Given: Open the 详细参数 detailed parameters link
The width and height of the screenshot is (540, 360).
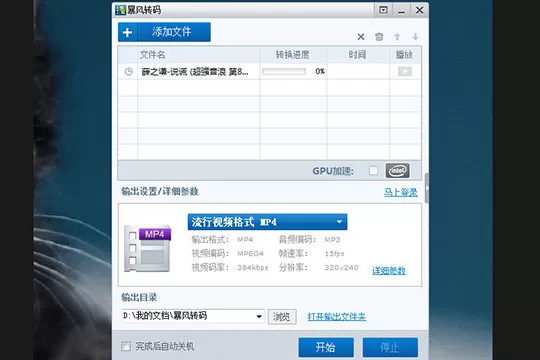Looking at the screenshot, I should click(x=388, y=271).
